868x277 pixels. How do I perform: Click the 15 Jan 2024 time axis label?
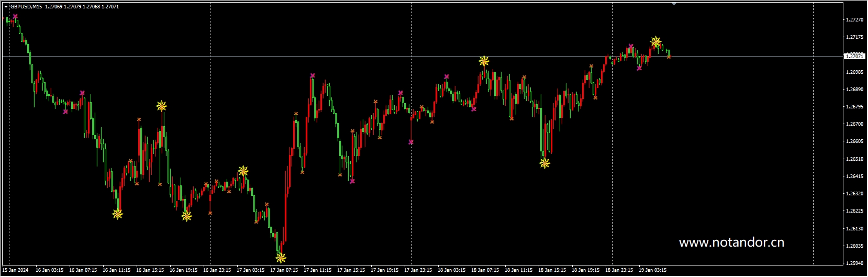click(16, 271)
